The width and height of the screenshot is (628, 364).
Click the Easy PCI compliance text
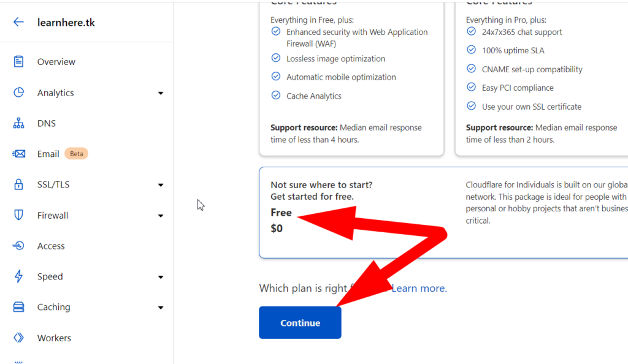click(518, 88)
